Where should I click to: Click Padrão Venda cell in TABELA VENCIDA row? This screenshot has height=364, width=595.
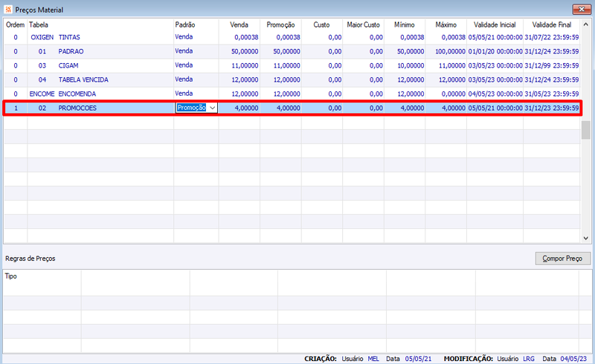(x=184, y=79)
